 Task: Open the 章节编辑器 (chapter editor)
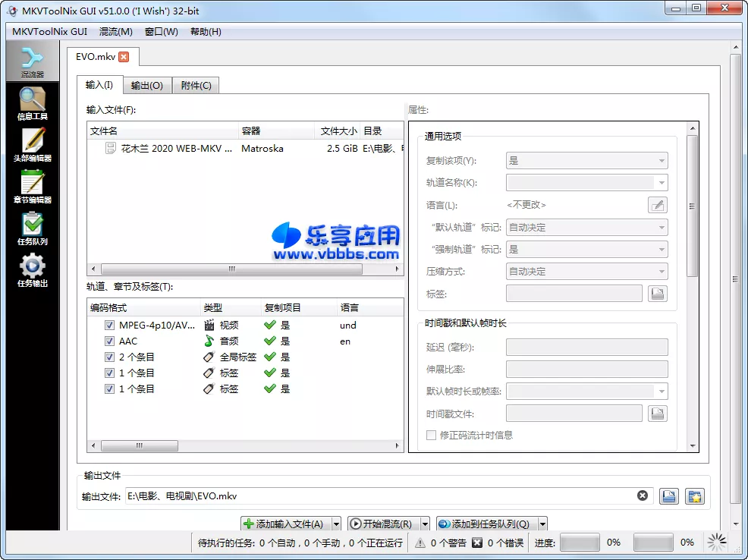coord(31,185)
